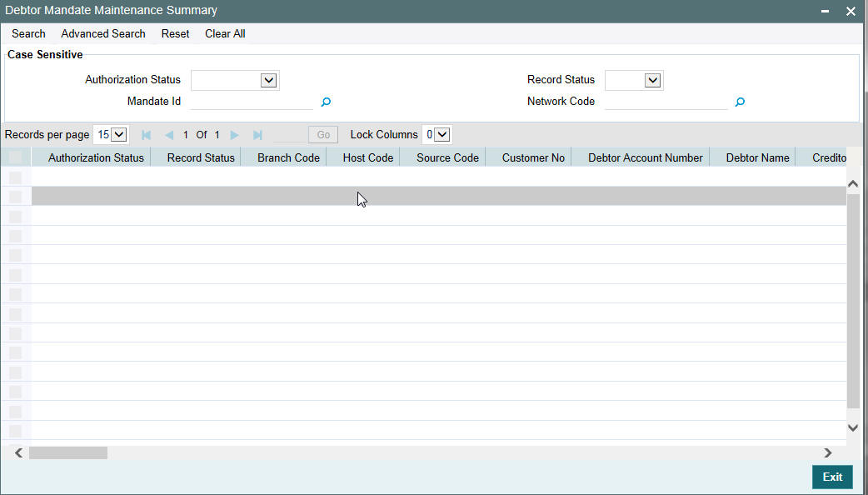Screen dimensions: 868x495
Task: Click the Mandate Id input field
Action: [252, 102]
